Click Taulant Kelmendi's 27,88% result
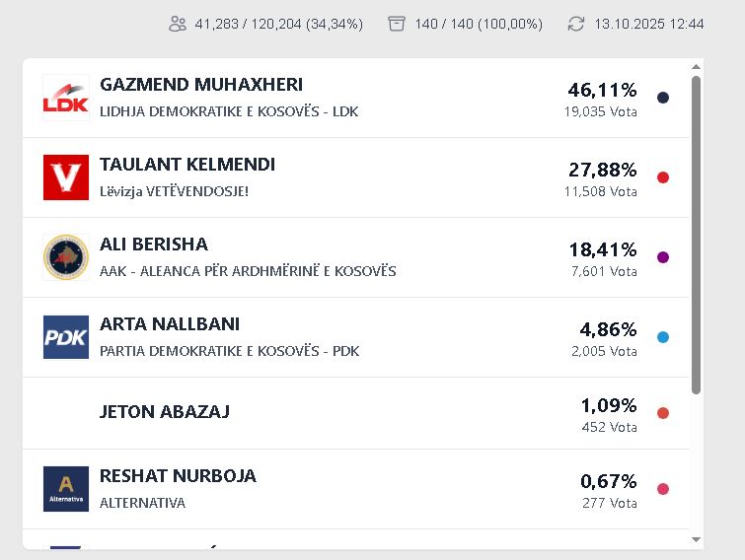The image size is (745, 560). pos(602,170)
